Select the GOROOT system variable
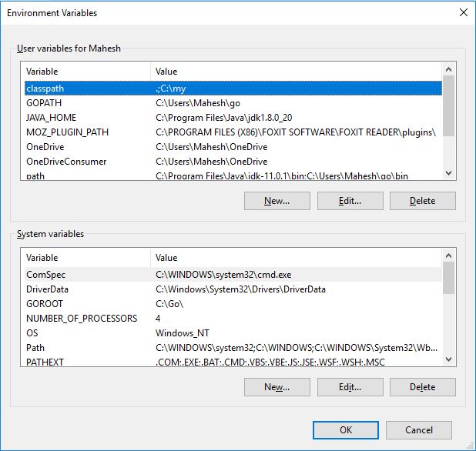This screenshot has width=476, height=451. point(233,304)
